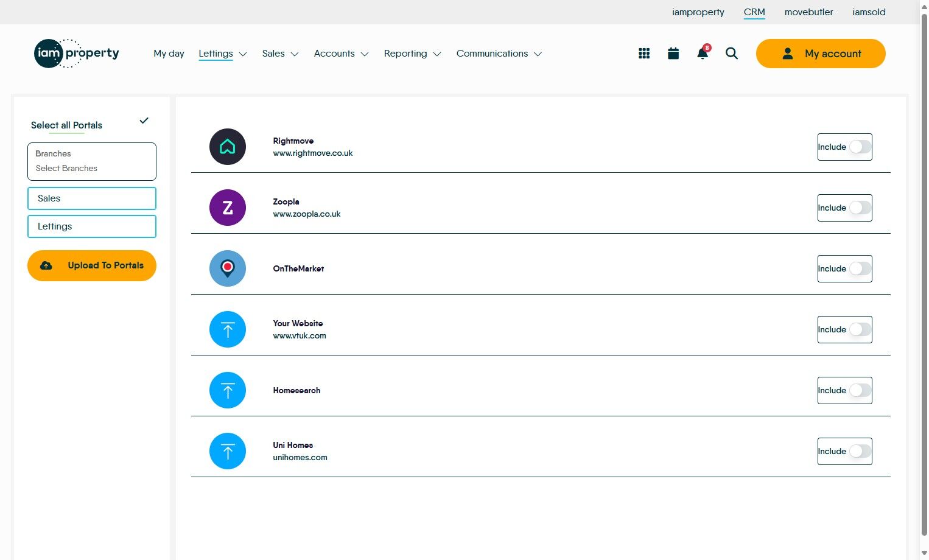Image resolution: width=929 pixels, height=560 pixels.
Task: Click the Uni Homes portal name
Action: 293,445
